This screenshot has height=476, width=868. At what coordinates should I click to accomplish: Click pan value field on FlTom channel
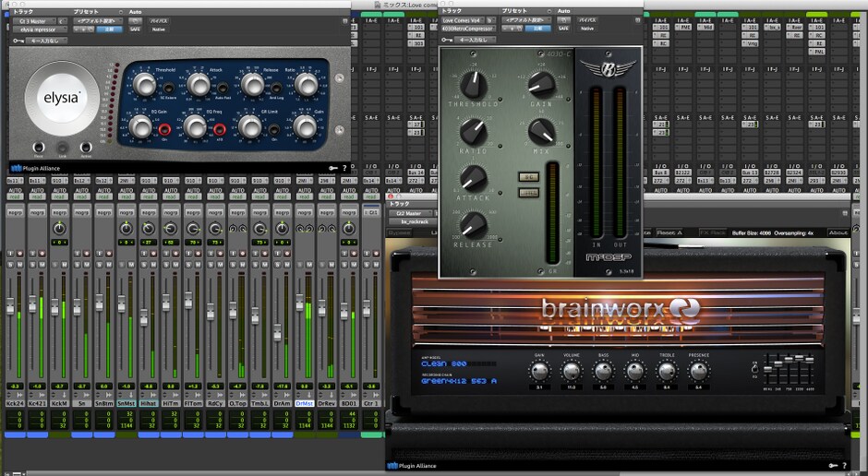click(x=193, y=242)
